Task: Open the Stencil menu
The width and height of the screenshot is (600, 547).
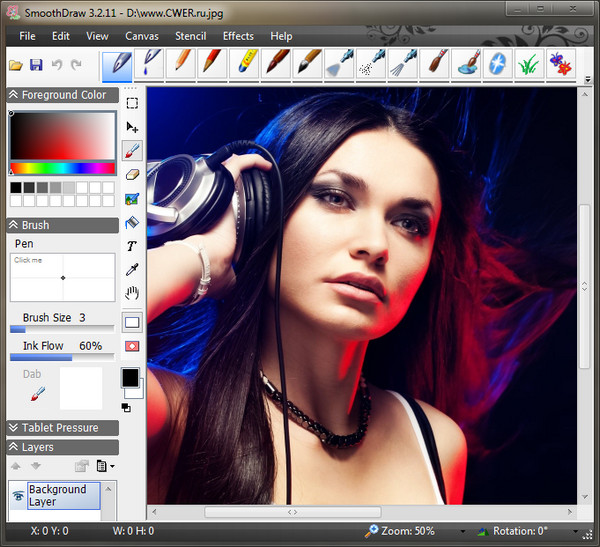Action: pyautogui.click(x=190, y=36)
